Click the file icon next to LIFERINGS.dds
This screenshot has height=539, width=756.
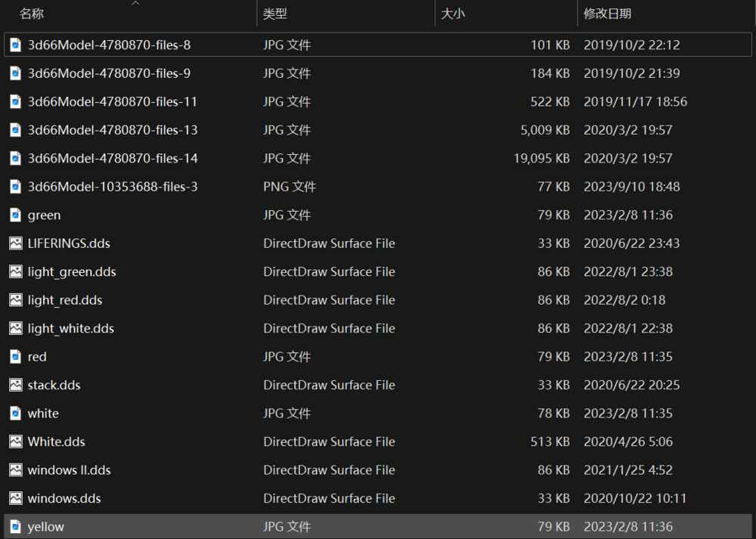tap(15, 243)
